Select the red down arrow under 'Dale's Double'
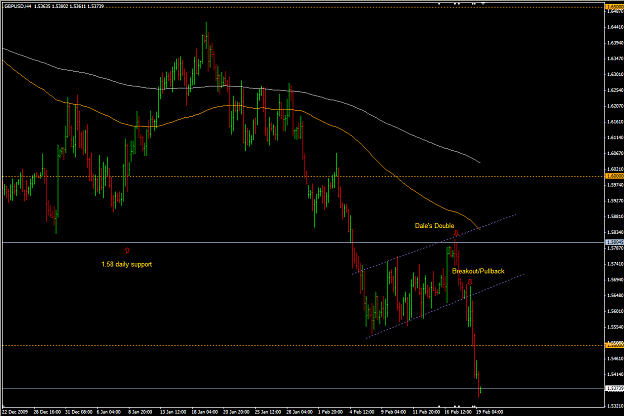 click(456, 233)
